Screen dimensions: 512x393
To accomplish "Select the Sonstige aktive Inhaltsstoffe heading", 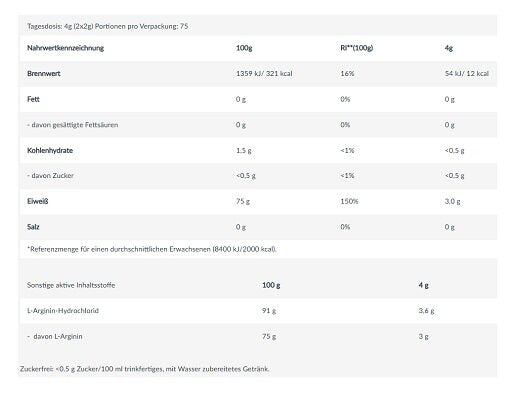I will click(71, 285).
